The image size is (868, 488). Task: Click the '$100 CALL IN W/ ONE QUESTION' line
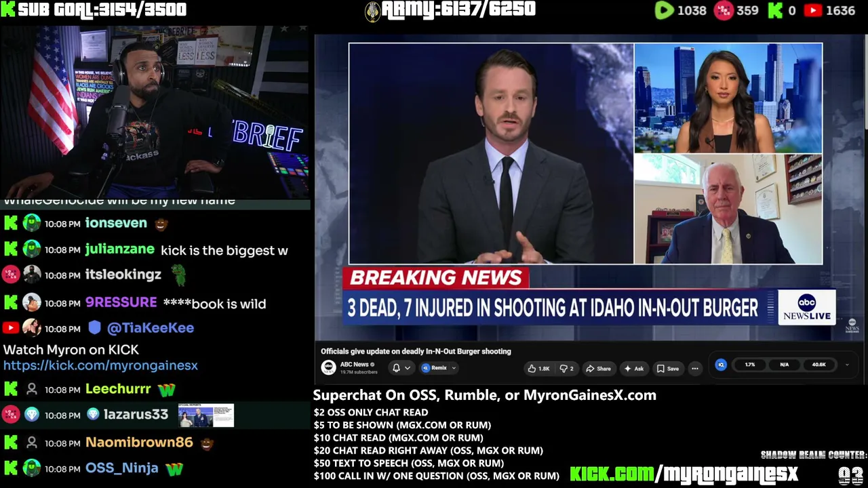[436, 476]
